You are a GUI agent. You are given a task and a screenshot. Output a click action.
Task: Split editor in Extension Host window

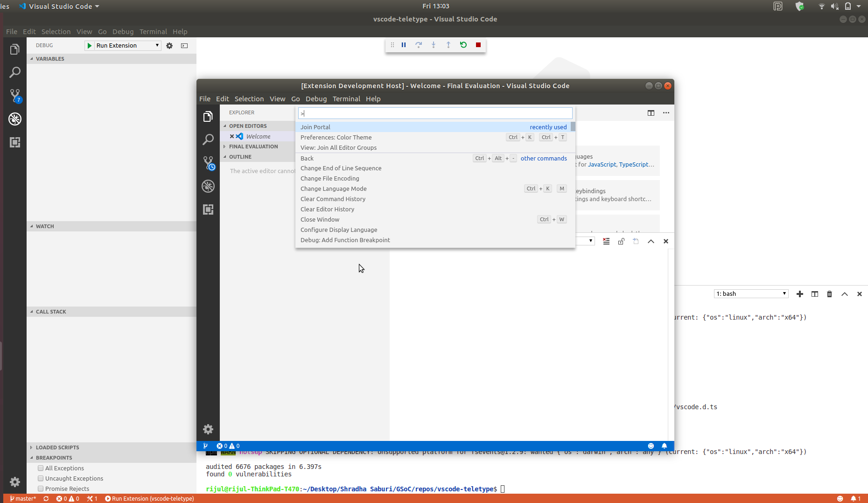tap(651, 112)
